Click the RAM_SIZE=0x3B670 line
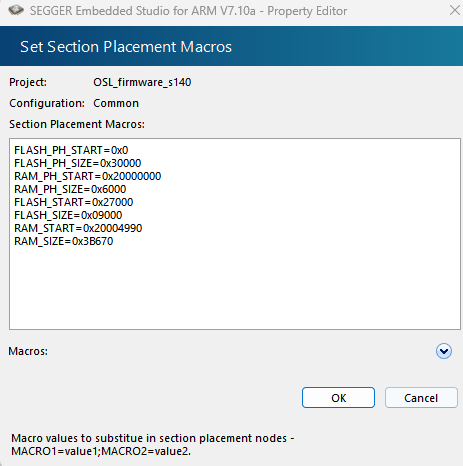The height and width of the screenshot is (466, 463). click(x=64, y=241)
